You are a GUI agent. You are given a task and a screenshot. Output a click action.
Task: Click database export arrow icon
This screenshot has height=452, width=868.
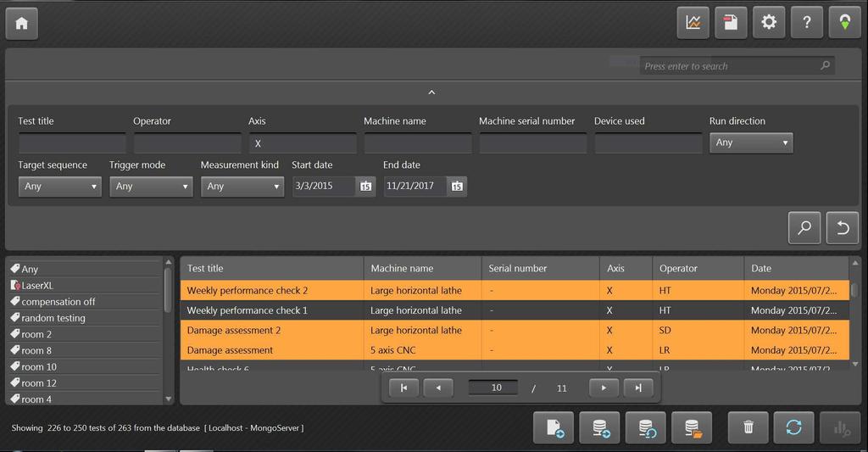click(x=600, y=427)
